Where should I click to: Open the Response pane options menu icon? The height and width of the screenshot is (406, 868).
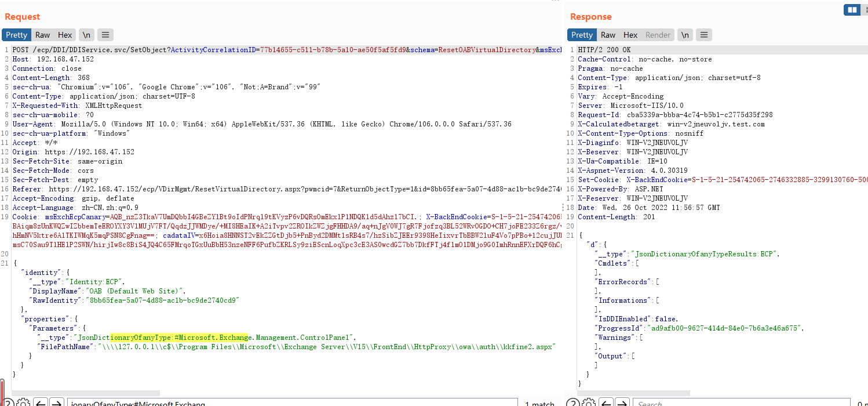pyautogui.click(x=703, y=35)
